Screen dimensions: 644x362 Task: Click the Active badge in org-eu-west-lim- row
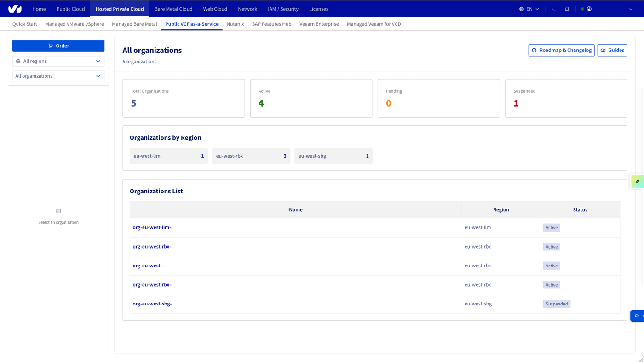click(x=552, y=227)
